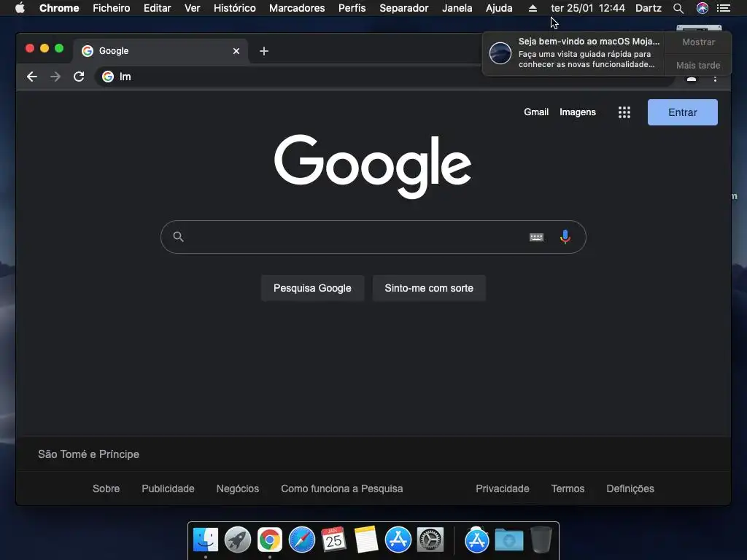Open the on-screen keyboard input tool
This screenshot has width=747, height=560.
(x=536, y=237)
